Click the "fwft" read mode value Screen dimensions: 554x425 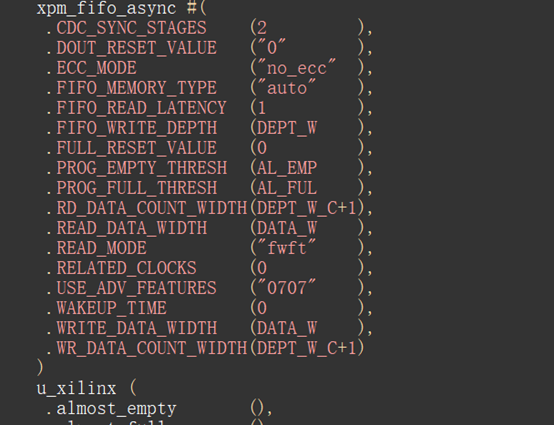point(286,248)
